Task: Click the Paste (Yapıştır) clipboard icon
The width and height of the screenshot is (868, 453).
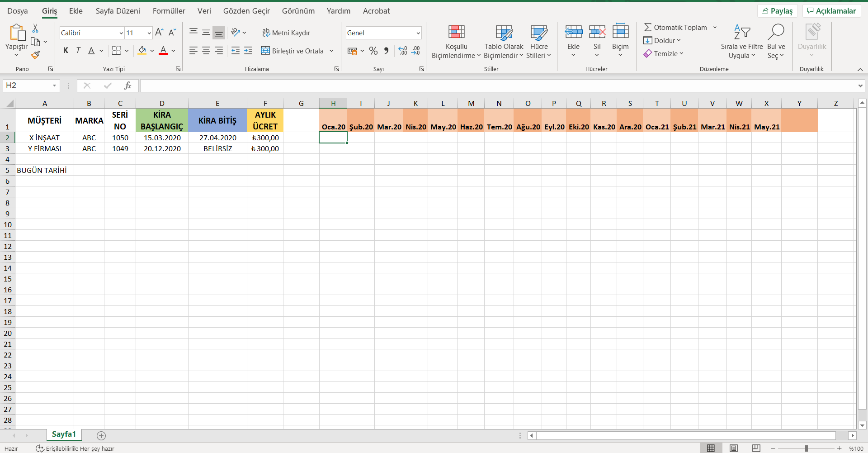Action: [x=17, y=33]
